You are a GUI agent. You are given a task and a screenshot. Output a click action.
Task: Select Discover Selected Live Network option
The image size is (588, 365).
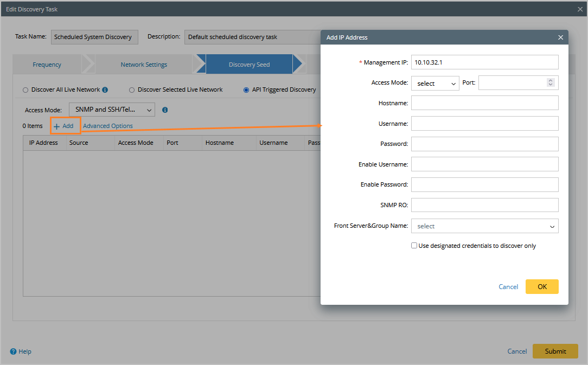coord(132,90)
